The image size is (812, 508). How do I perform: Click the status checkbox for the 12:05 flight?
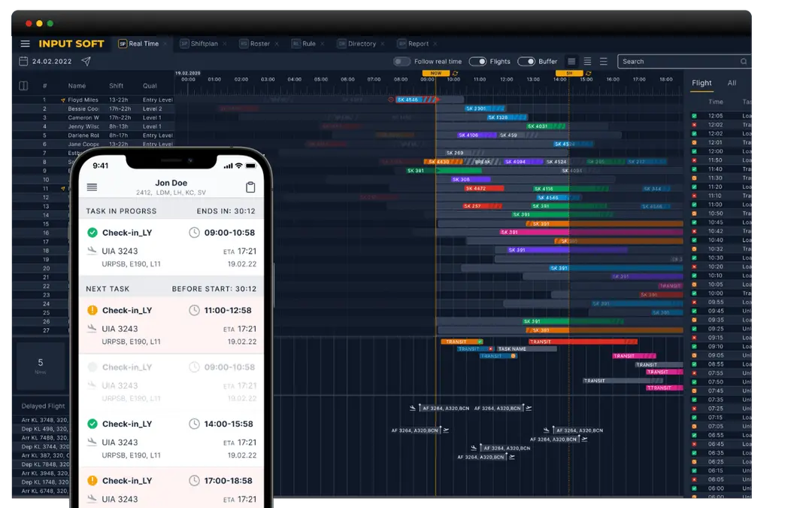tap(694, 116)
